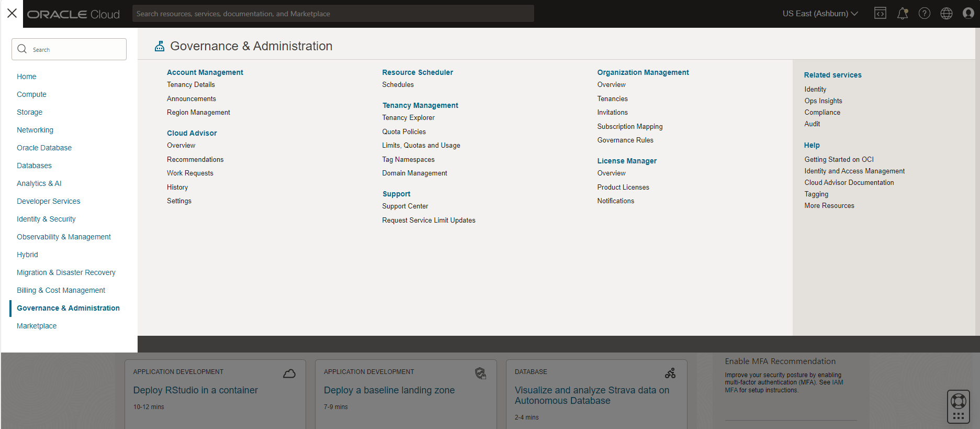Open Quota Policies link
Screen dimensions: 980x429
[x=404, y=132]
